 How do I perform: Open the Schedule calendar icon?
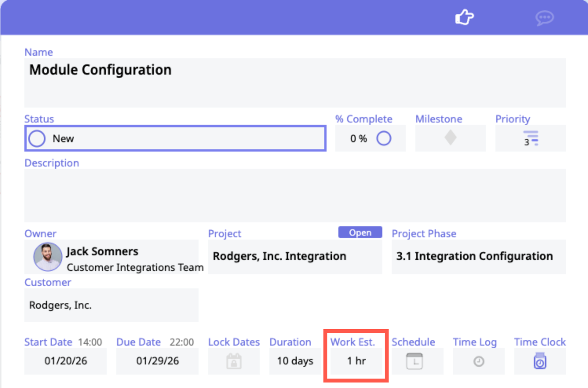pos(414,361)
